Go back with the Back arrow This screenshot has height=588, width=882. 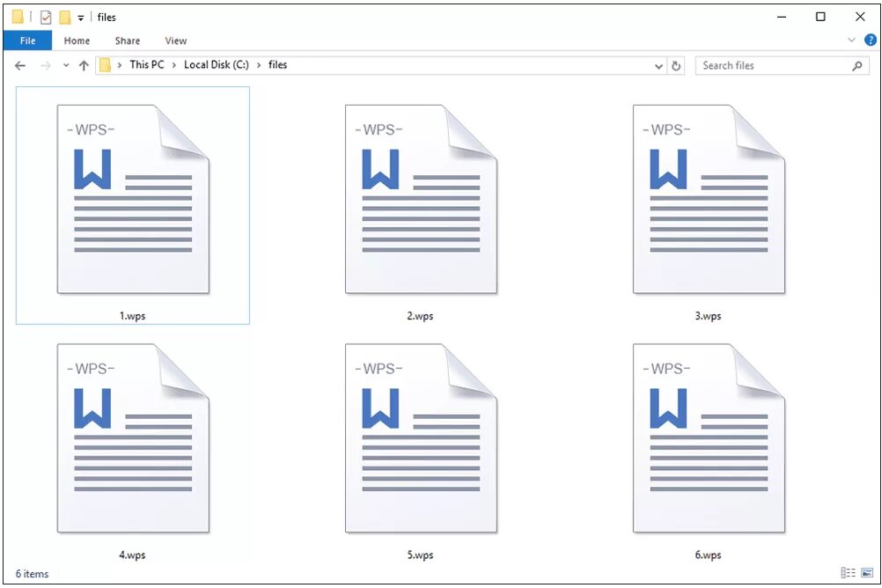(20, 66)
